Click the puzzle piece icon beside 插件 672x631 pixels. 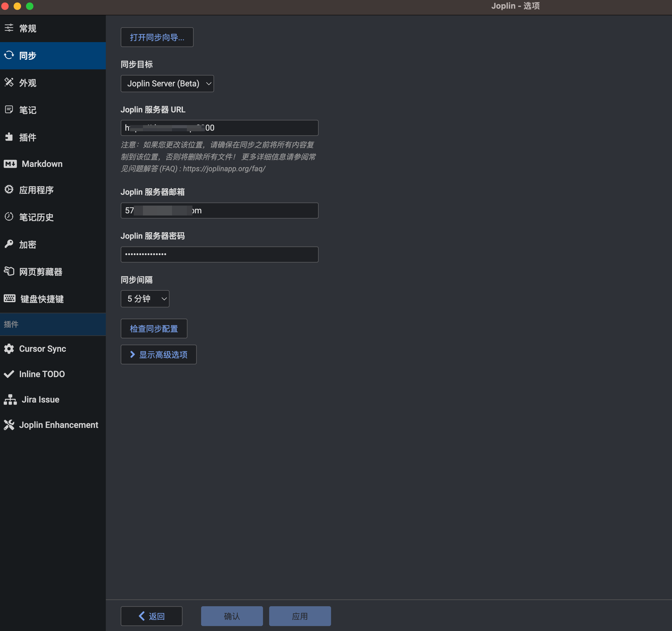point(9,137)
